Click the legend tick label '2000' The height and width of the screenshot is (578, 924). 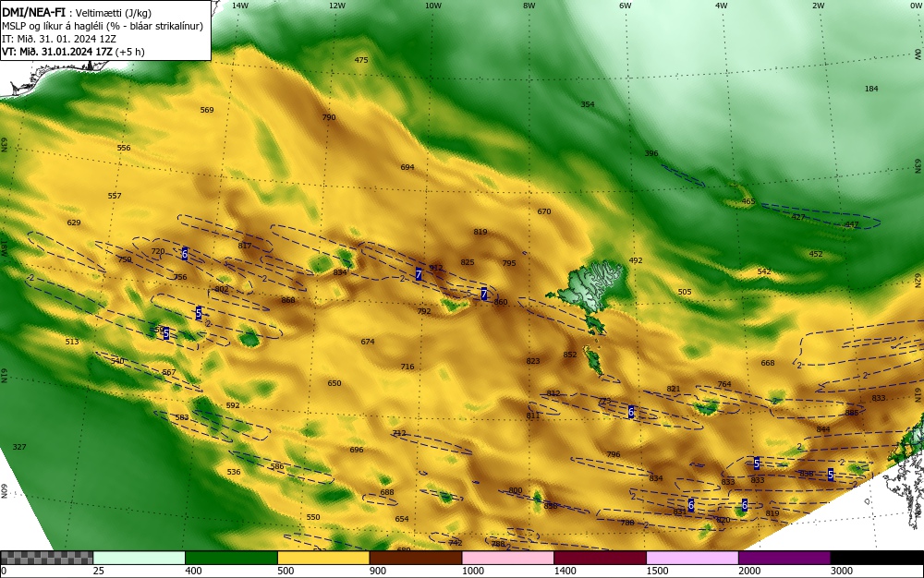point(749,571)
